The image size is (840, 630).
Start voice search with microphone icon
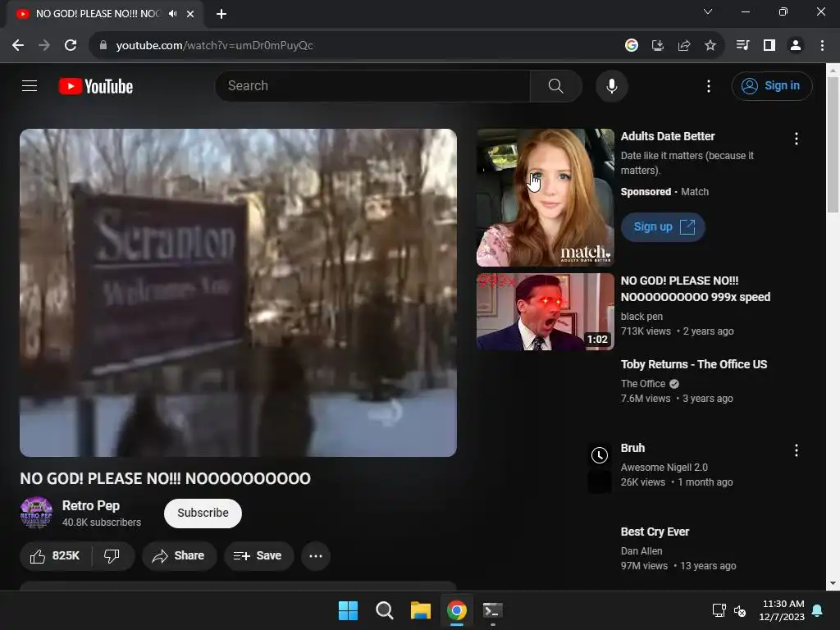point(612,85)
